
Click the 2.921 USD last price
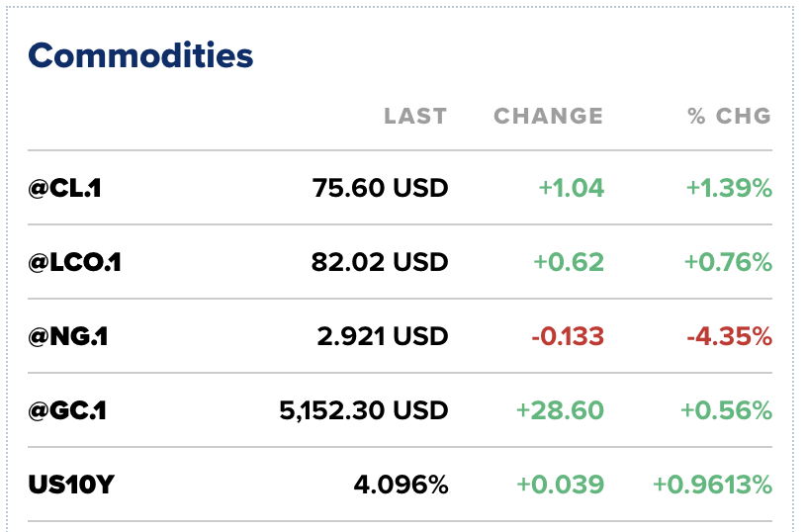tap(383, 336)
